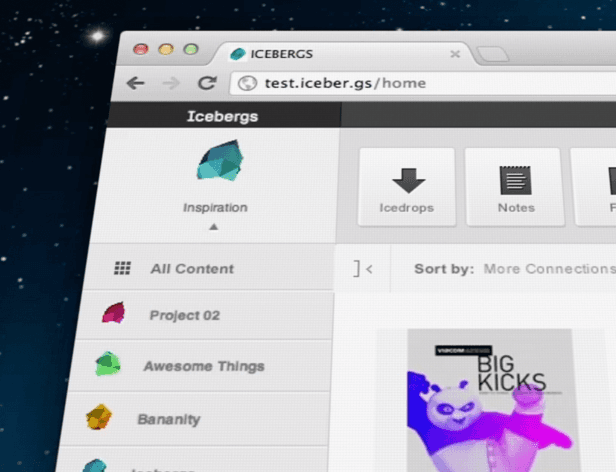Click the Inspiration label
The image size is (616, 472).
click(x=215, y=208)
